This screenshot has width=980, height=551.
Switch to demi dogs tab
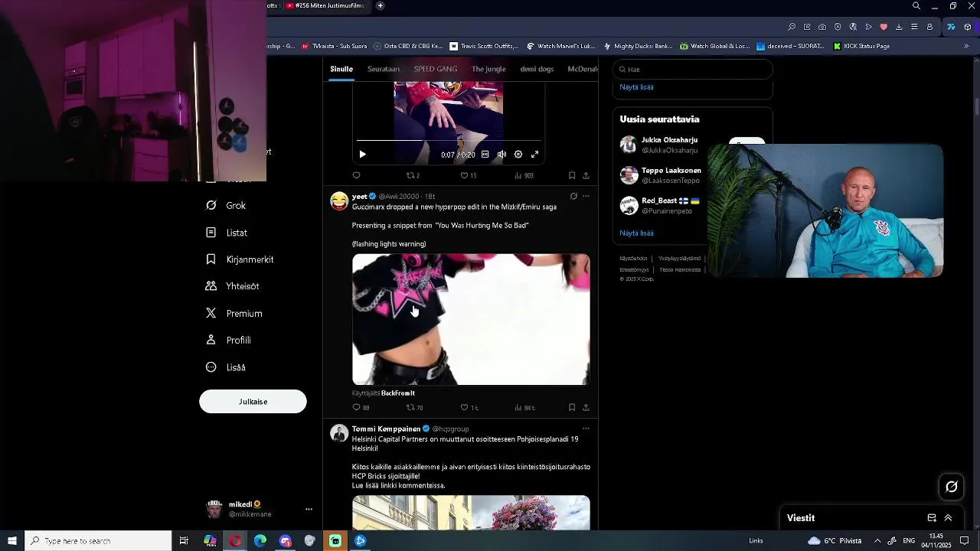(x=537, y=69)
